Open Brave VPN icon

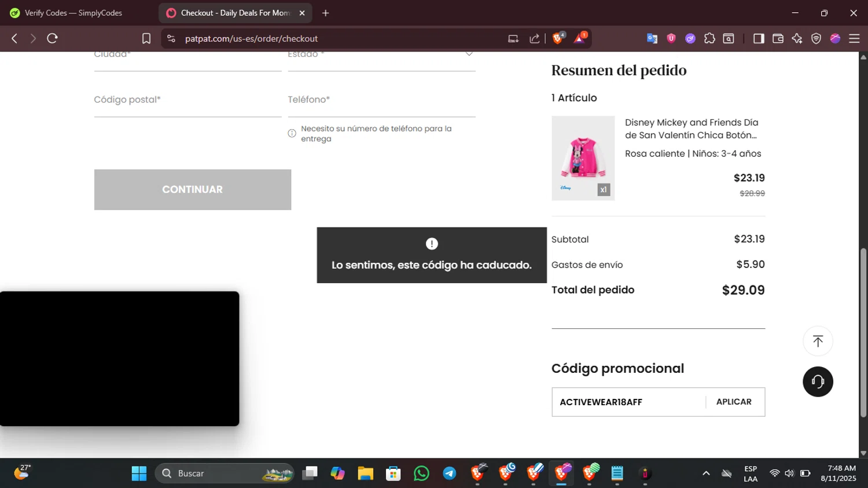point(816,38)
